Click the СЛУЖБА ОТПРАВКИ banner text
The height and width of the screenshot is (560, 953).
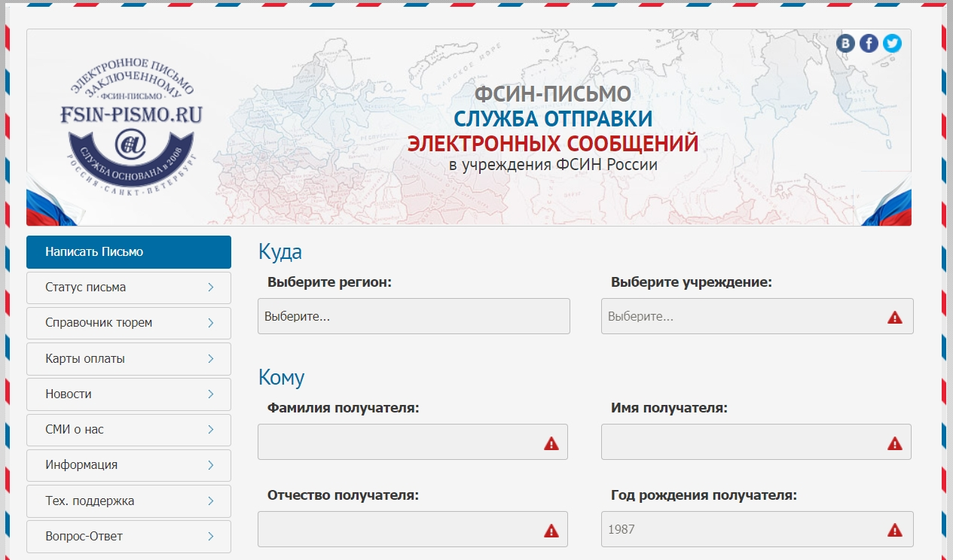(x=553, y=118)
